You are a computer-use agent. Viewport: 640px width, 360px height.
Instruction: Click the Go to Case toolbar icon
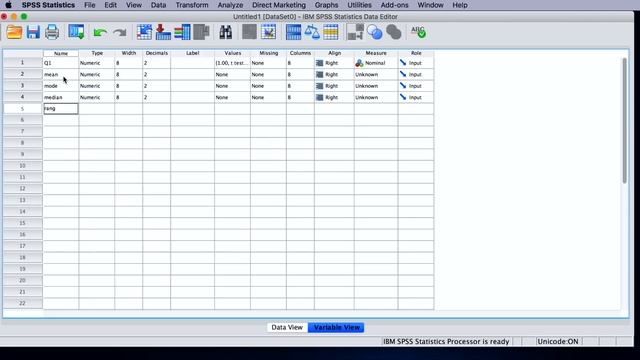coord(144,32)
